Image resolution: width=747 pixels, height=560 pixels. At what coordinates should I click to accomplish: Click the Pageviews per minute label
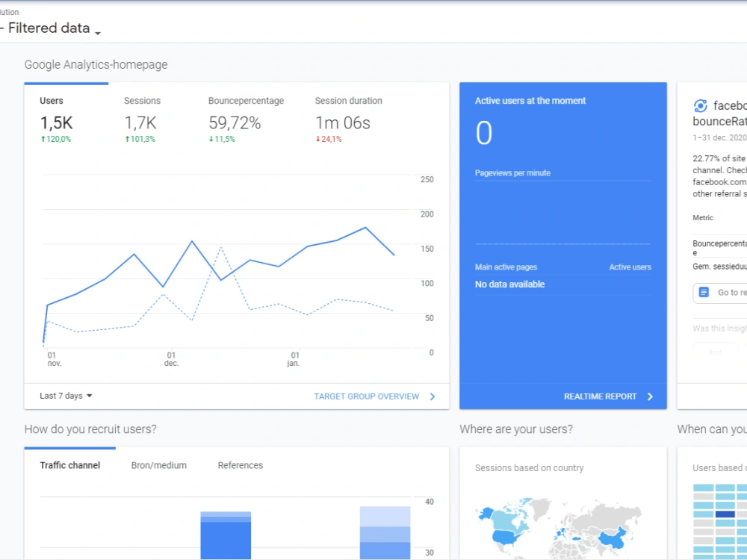[512, 173]
